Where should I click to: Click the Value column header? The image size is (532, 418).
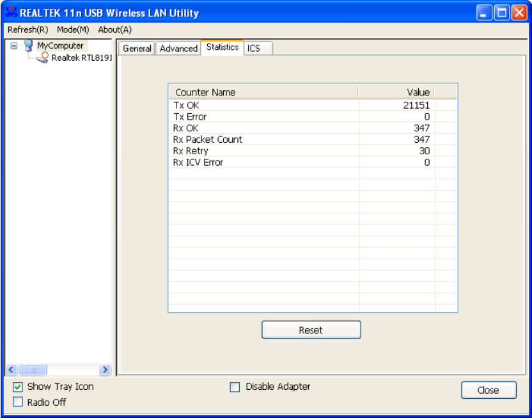pyautogui.click(x=396, y=92)
